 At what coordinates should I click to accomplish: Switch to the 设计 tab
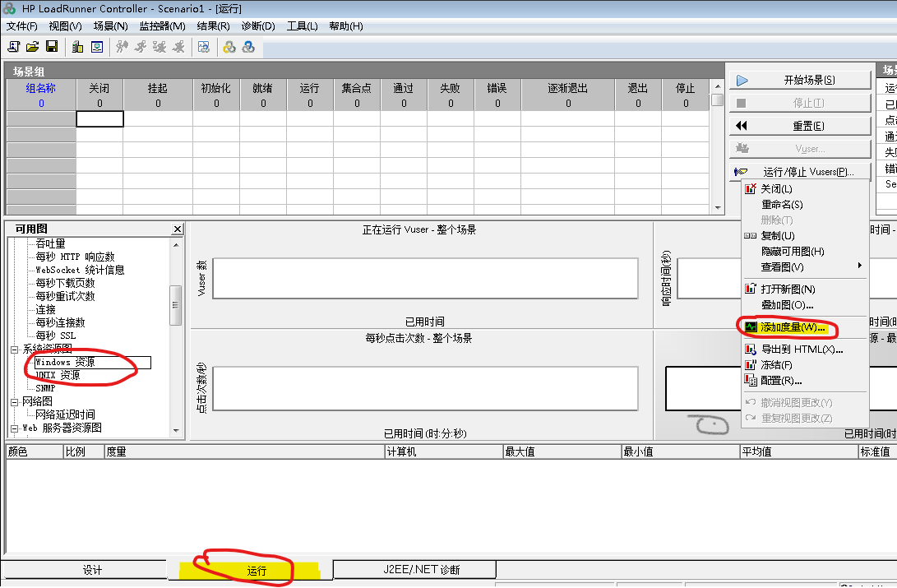92,570
